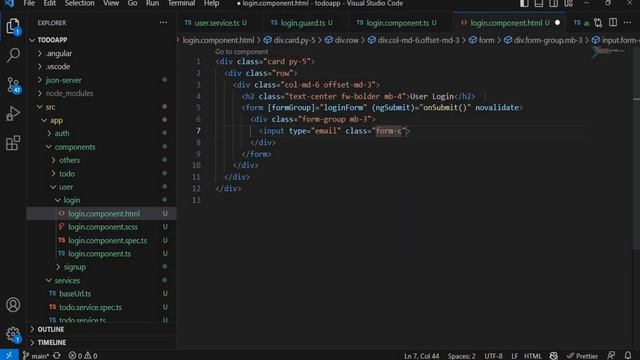Open login.component.ts in explorer tree

[x=100, y=254]
